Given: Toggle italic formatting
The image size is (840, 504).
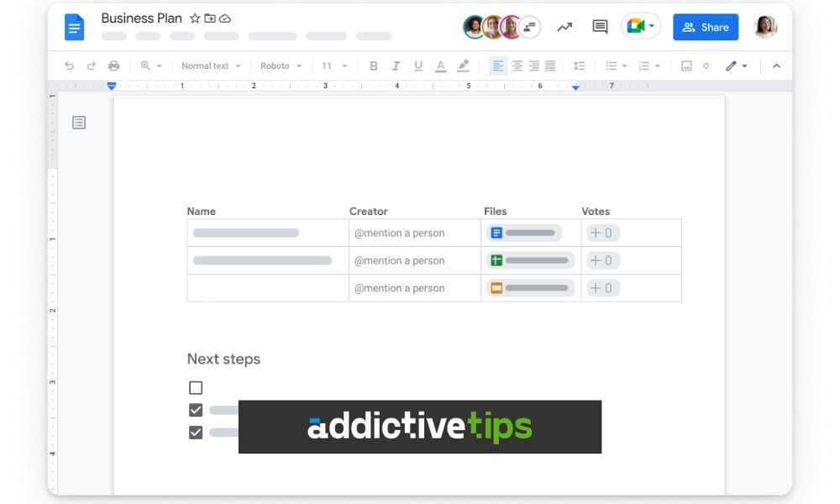Looking at the screenshot, I should click(x=396, y=66).
